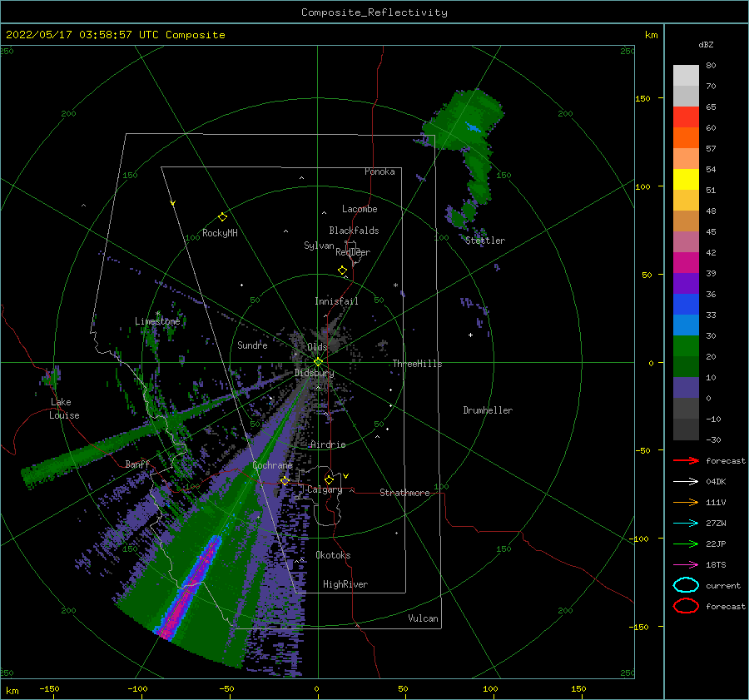
Task: Click the Okotoks label
Action: tap(333, 555)
